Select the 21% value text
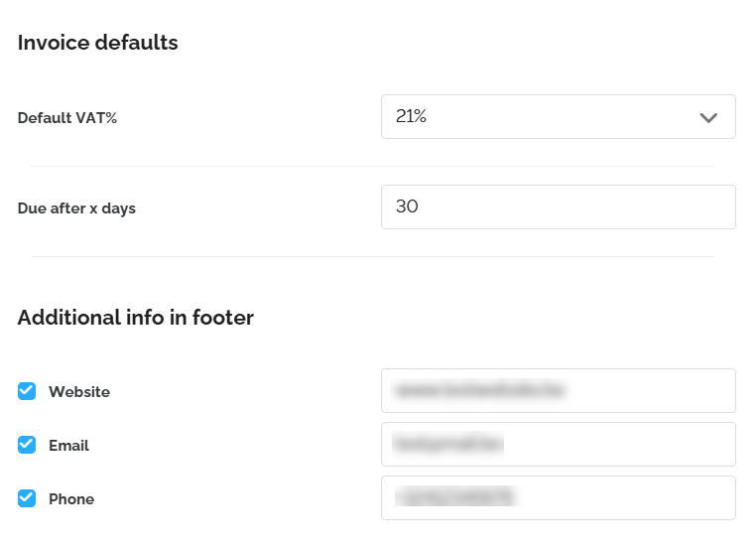This screenshot has width=756, height=547. pos(411,117)
